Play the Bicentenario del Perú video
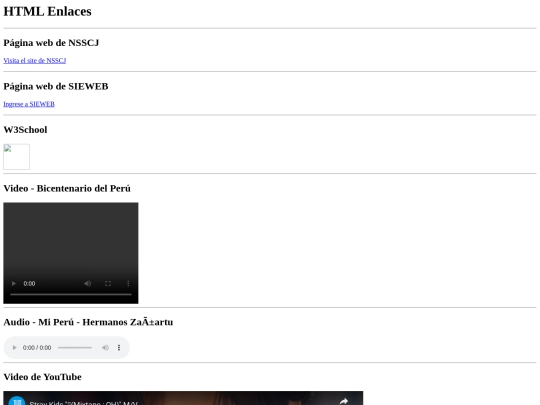This screenshot has width=540, height=405. pos(14,283)
